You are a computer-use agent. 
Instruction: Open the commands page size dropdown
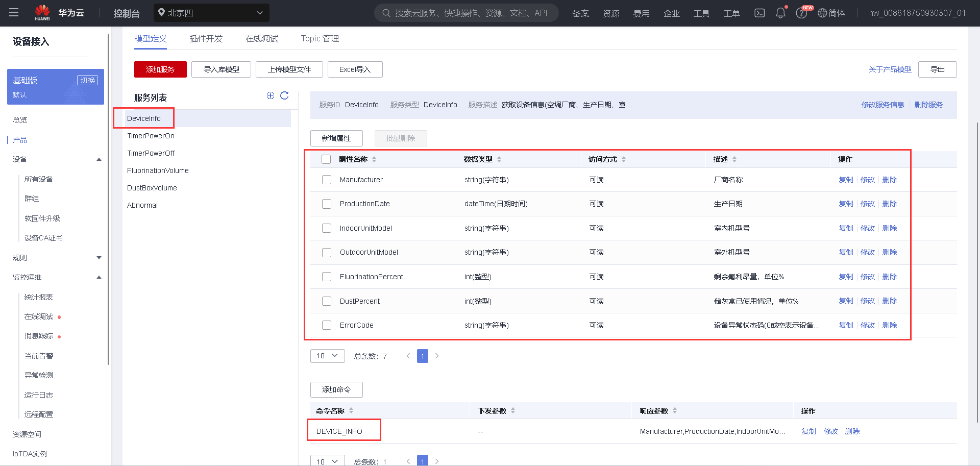[x=328, y=461]
